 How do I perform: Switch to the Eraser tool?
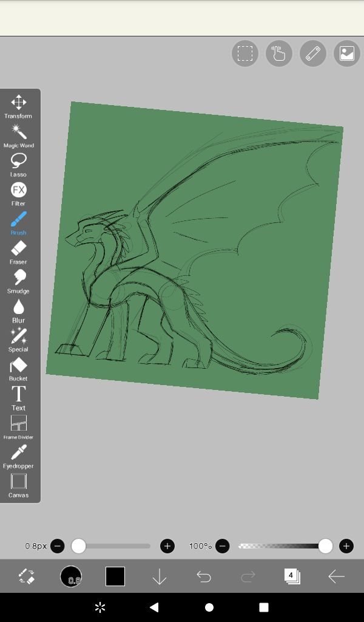(x=18, y=252)
